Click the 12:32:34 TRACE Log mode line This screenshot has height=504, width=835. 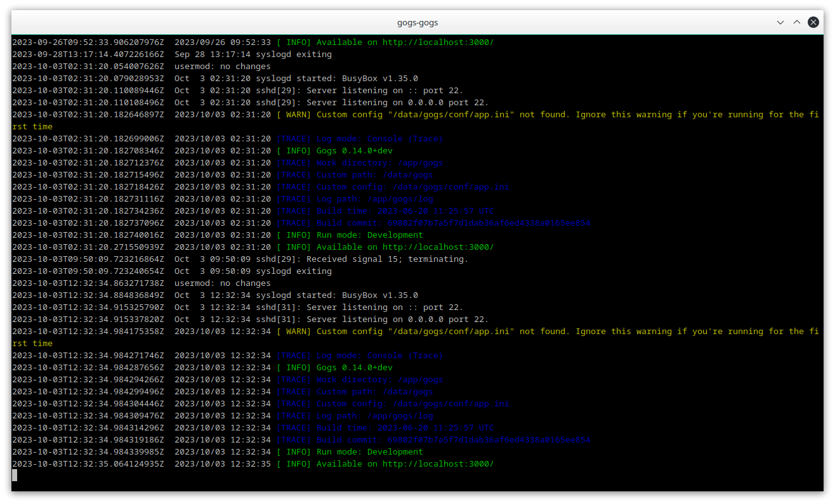click(x=228, y=356)
